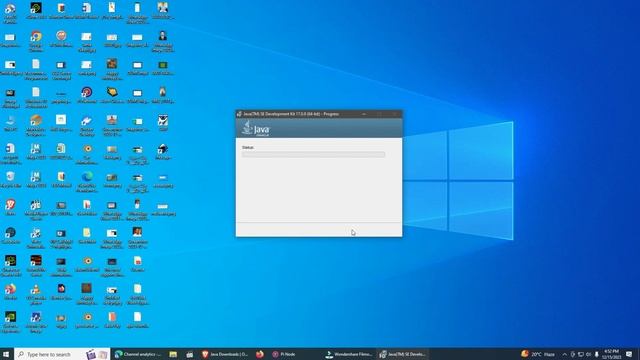Open the Windows Start menu
Viewport: 640px width, 360px height.
(x=6, y=354)
